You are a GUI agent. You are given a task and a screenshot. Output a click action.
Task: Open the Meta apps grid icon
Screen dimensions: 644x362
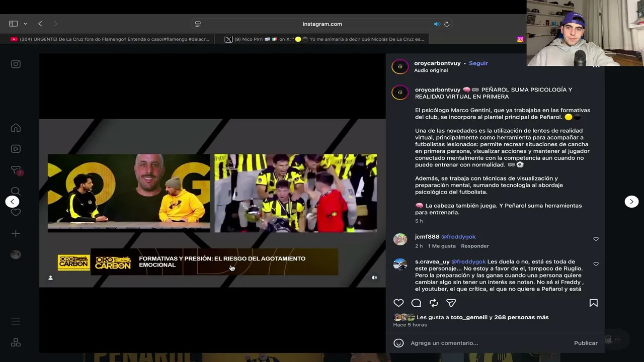[16, 342]
